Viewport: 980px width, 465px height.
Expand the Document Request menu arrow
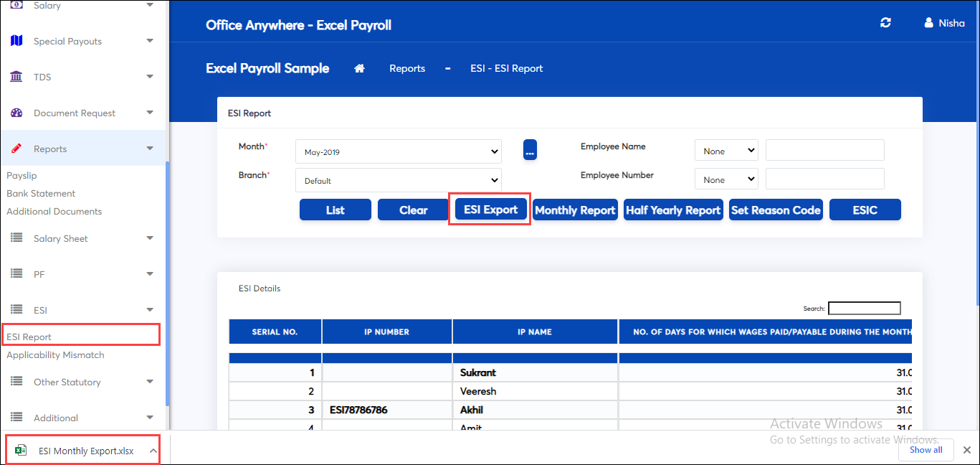click(x=149, y=113)
